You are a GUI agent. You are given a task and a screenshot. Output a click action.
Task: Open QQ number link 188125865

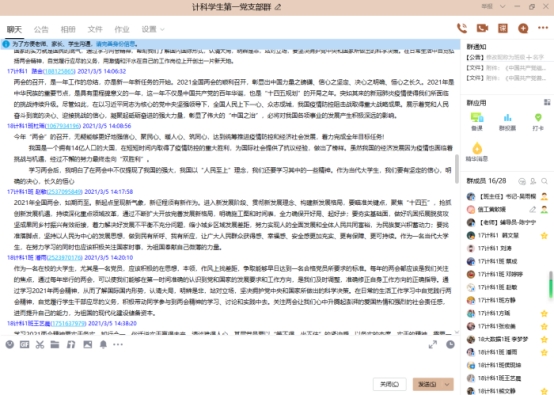click(59, 71)
